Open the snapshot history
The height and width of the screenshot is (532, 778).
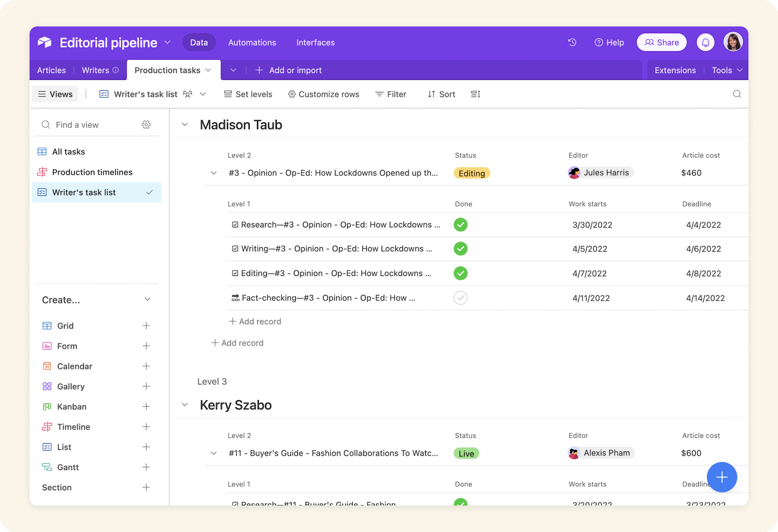click(x=572, y=42)
